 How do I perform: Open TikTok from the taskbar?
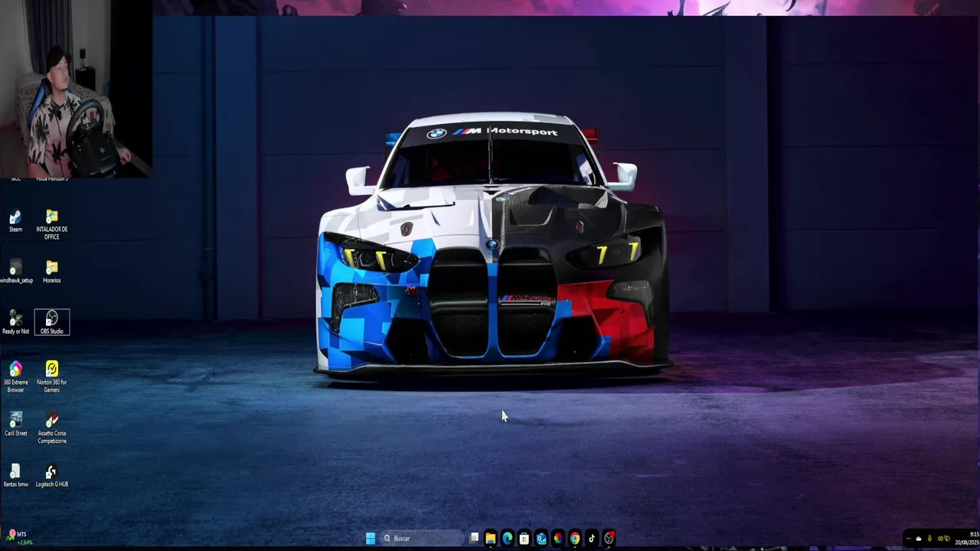pyautogui.click(x=592, y=538)
